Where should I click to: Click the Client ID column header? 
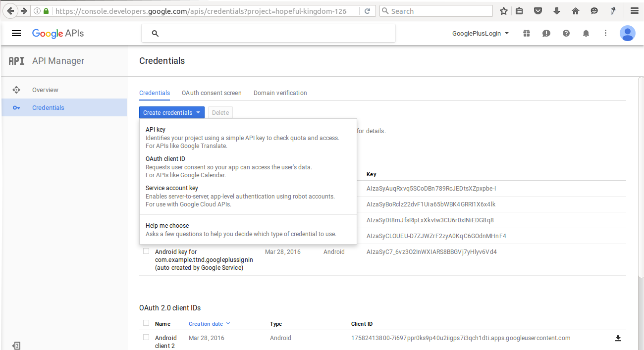click(362, 324)
